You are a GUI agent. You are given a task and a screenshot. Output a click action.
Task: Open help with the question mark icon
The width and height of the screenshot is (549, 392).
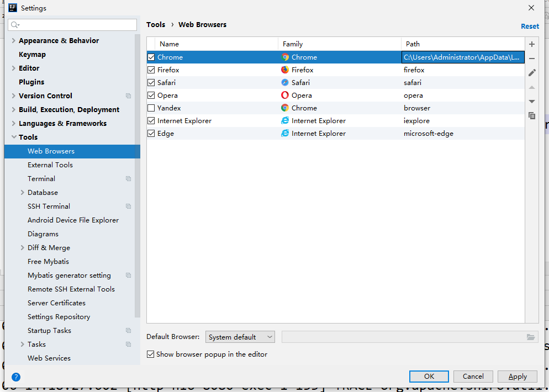click(15, 377)
